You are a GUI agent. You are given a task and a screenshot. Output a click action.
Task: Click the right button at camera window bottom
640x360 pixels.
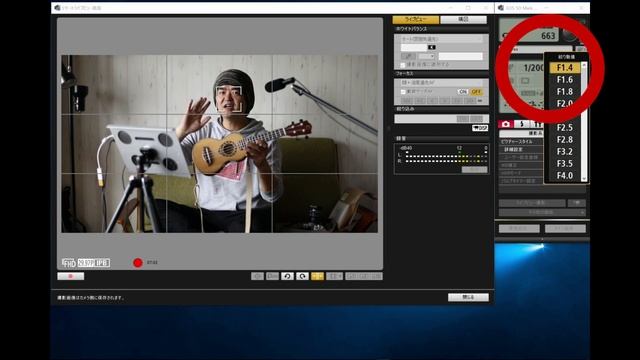point(565,229)
